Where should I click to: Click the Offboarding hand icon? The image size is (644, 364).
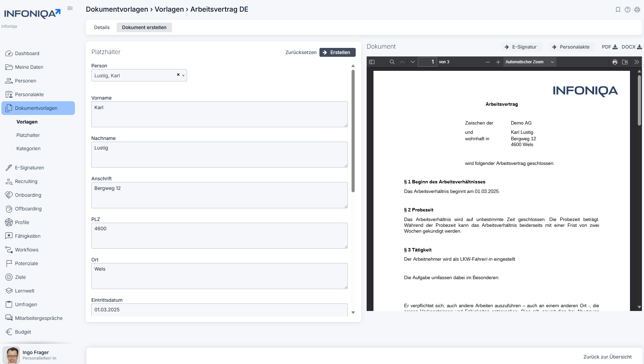pos(9,209)
